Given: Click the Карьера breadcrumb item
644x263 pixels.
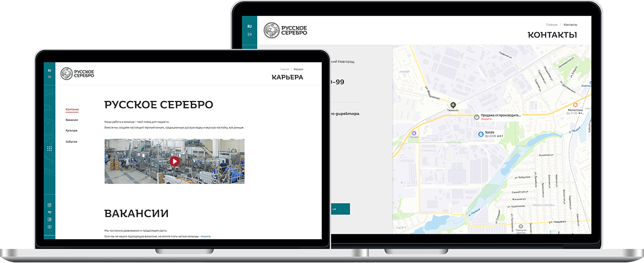Looking at the screenshot, I should tap(299, 69).
